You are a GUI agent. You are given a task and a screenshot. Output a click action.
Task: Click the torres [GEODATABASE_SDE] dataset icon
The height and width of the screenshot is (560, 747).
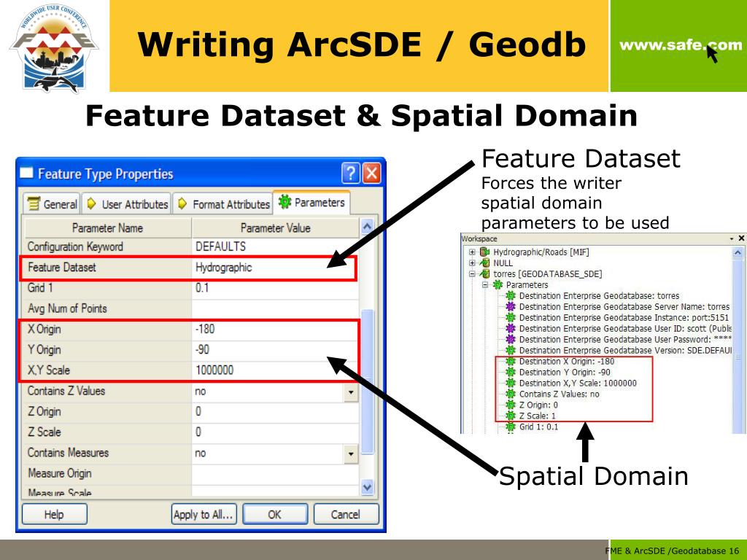click(x=484, y=274)
